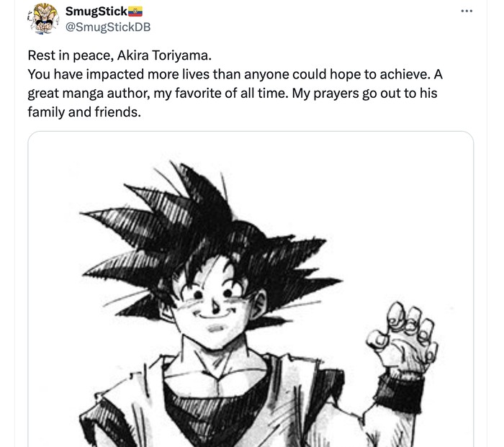Open the attached Goku drawing image
504x447 pixels.
pyautogui.click(x=251, y=289)
